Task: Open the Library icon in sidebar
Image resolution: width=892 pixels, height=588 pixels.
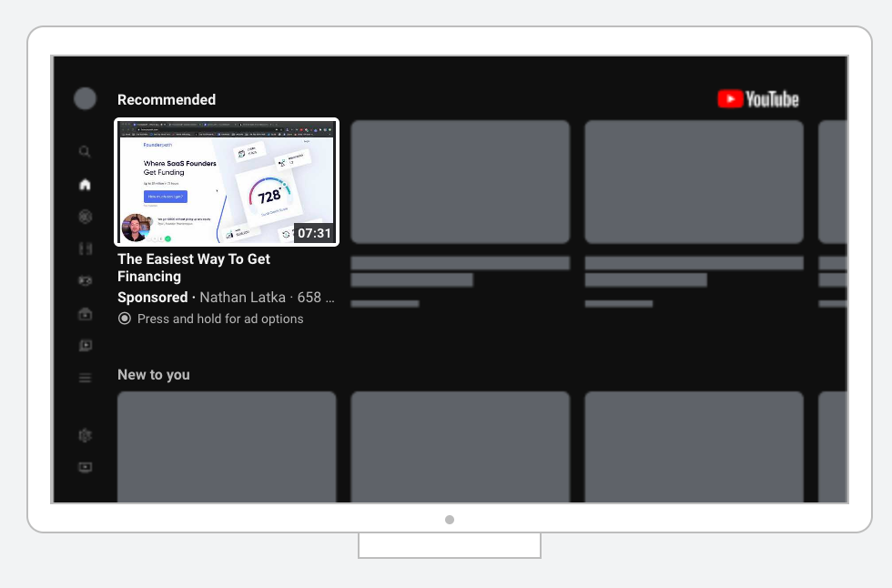Action: [85, 346]
